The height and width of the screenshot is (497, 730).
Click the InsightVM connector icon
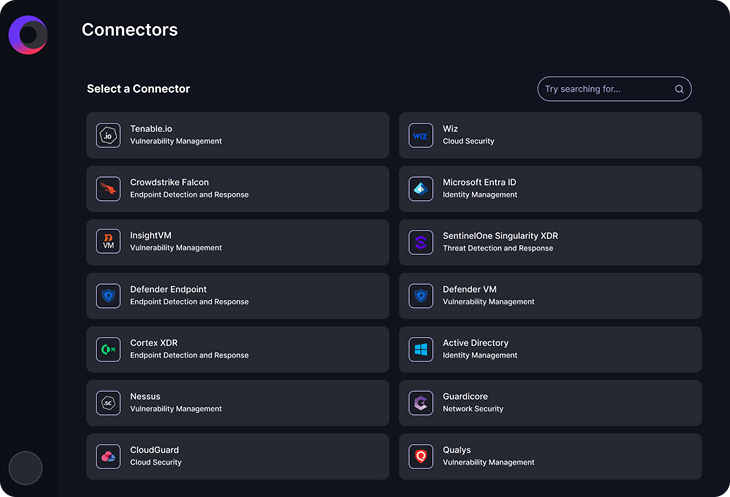tap(108, 242)
